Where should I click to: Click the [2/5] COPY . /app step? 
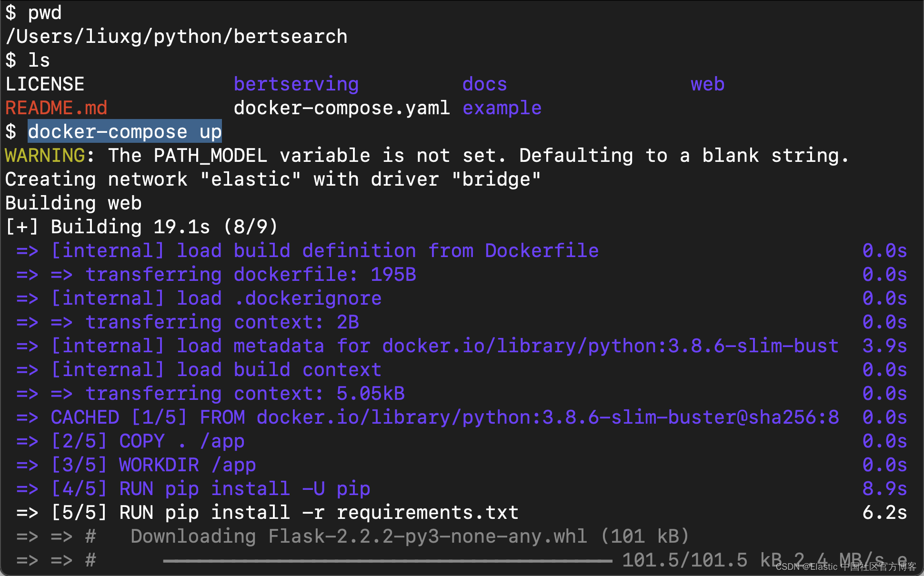pos(148,441)
